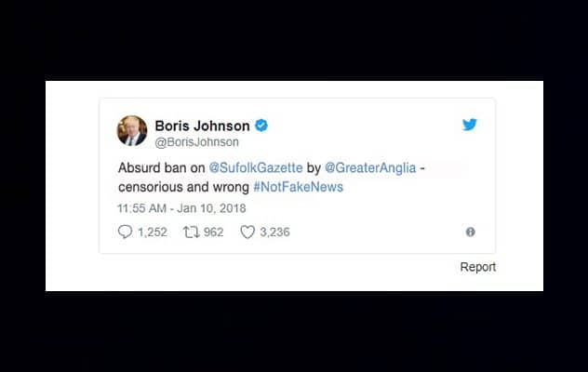Click the phrase 'censorious and wrong'
Viewport: 588px width, 372px height.
point(183,187)
